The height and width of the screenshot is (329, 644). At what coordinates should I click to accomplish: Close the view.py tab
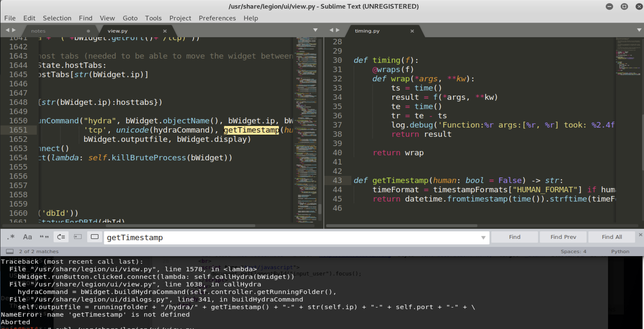[165, 31]
